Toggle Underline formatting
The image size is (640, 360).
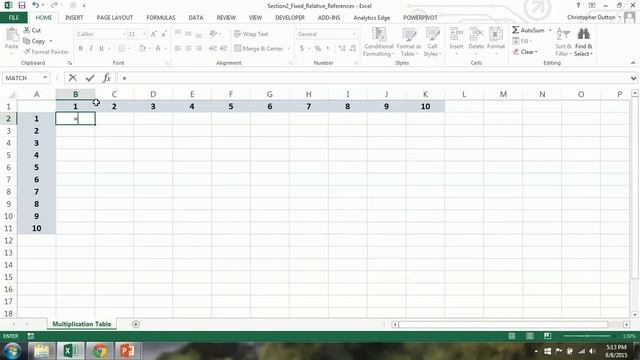pyautogui.click(x=101, y=48)
